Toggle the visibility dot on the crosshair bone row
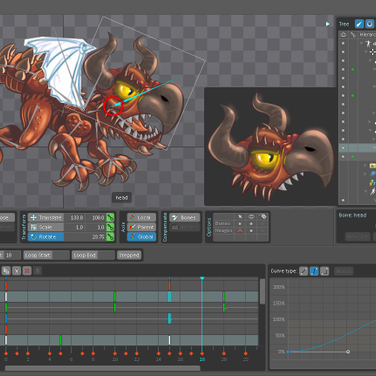Viewport: 376px width, 376px height. pyautogui.click(x=343, y=52)
